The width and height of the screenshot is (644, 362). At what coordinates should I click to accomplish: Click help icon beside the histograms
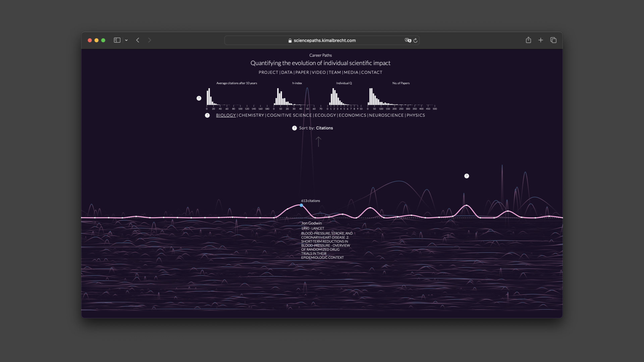click(x=199, y=98)
